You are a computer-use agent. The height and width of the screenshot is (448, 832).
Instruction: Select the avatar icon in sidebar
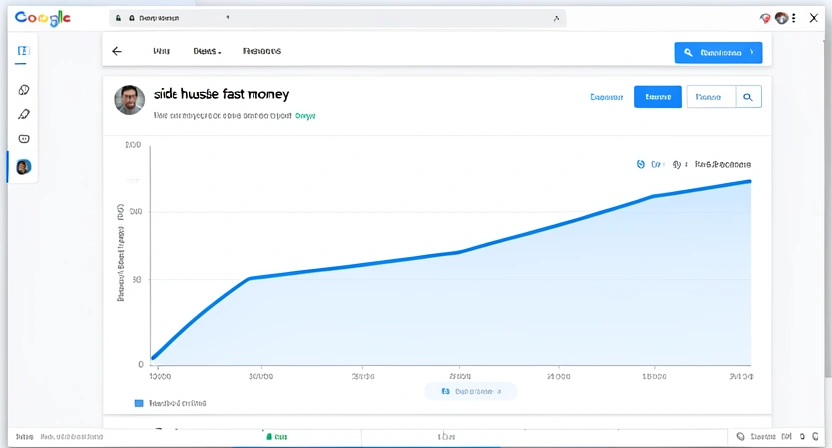pos(23,167)
